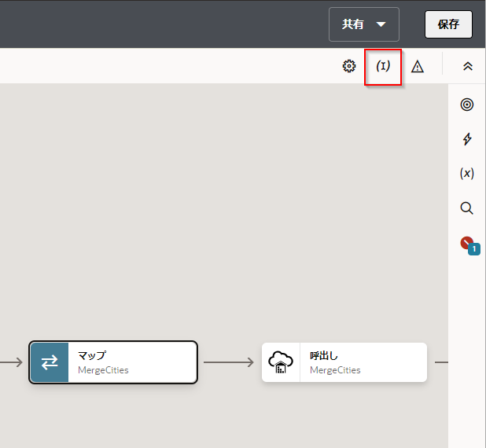
Task: Collapse the header with double chevron
Action: coord(468,67)
